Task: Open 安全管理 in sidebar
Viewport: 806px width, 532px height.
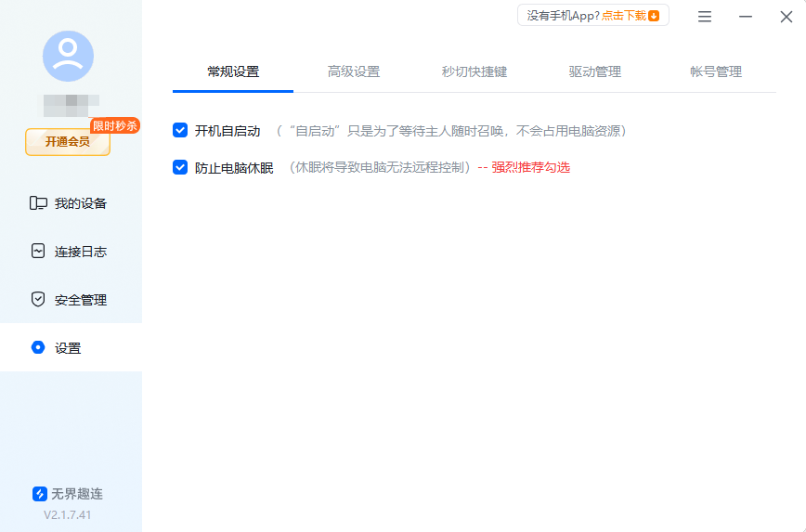Action: click(x=71, y=300)
